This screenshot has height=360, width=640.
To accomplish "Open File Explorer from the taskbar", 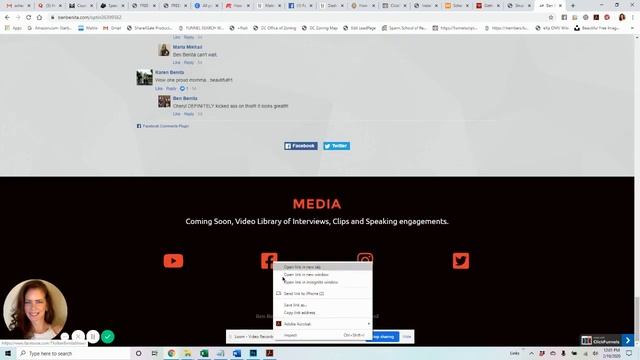I will point(188,353).
